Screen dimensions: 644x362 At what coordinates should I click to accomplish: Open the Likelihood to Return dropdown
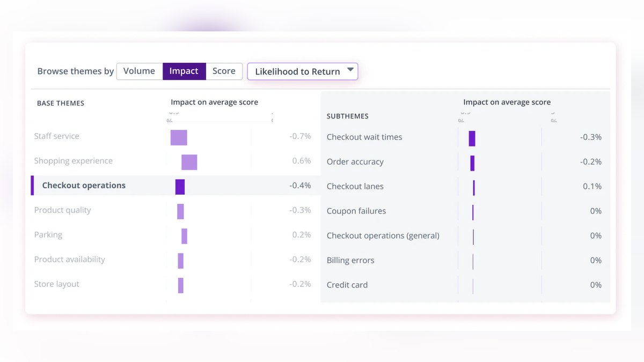(x=303, y=71)
